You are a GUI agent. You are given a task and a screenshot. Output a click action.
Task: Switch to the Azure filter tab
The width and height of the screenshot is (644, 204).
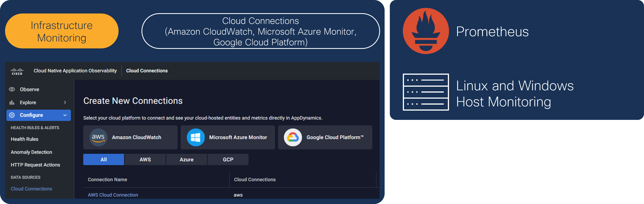coord(187,159)
